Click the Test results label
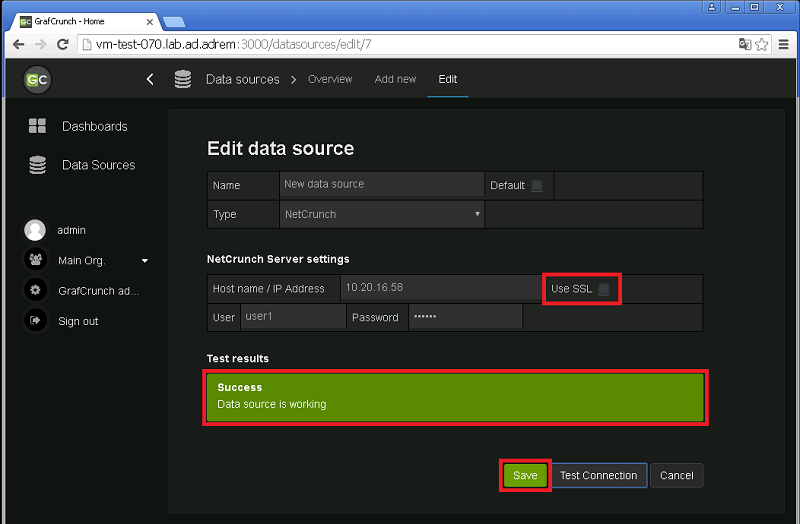The image size is (800, 524). point(238,358)
